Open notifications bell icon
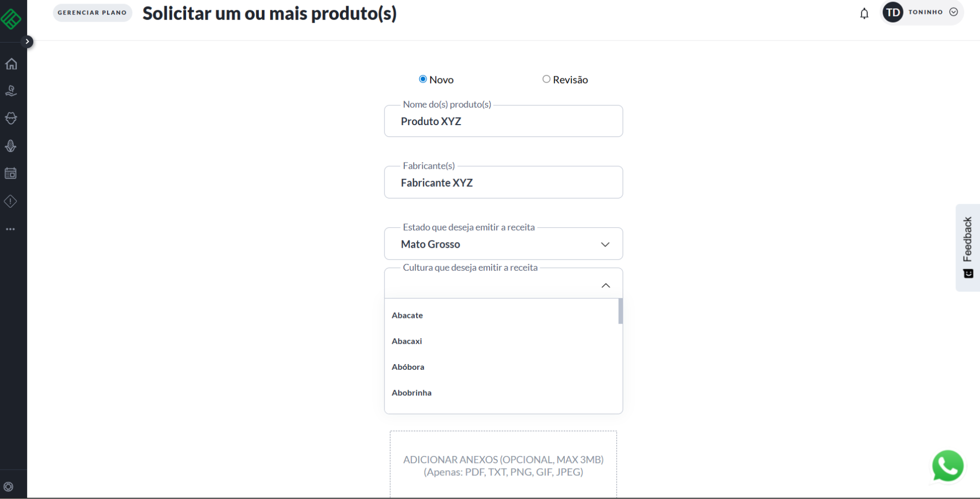Image resolution: width=980 pixels, height=499 pixels. pos(864,13)
